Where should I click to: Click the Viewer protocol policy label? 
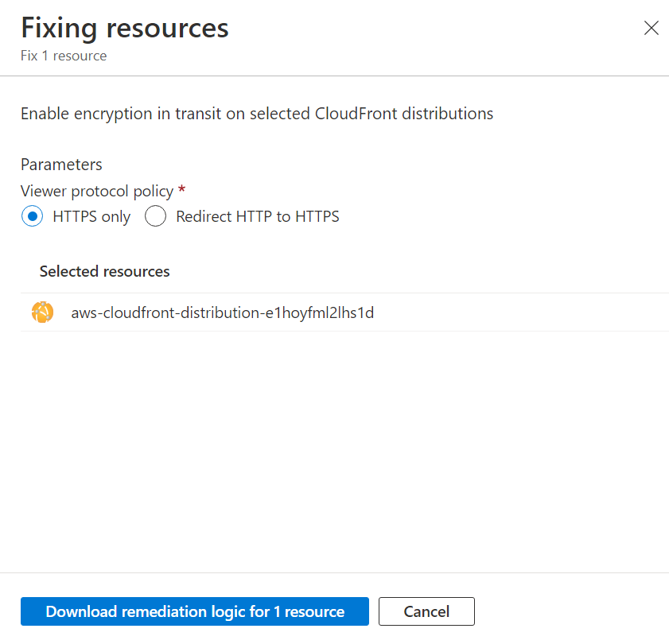tap(97, 191)
